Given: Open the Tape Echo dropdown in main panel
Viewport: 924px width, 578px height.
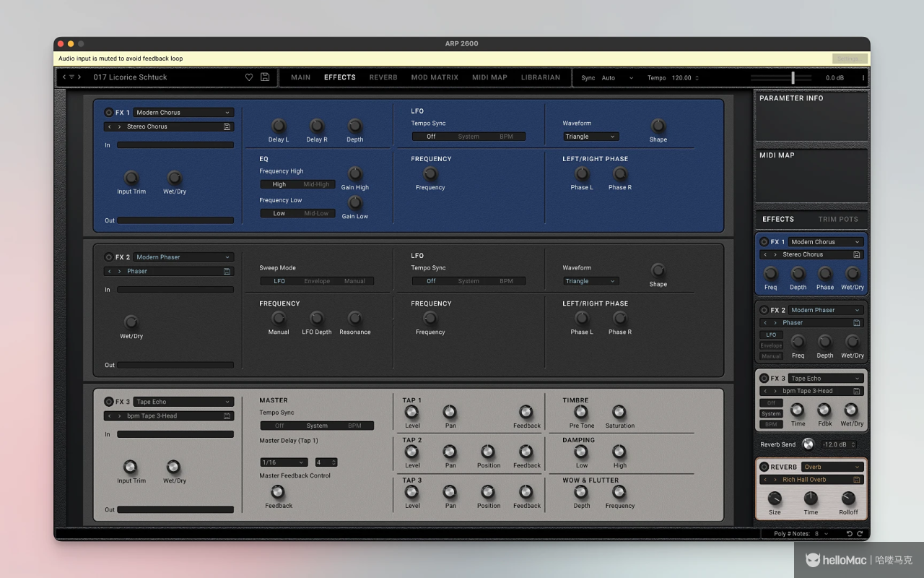Looking at the screenshot, I should (x=183, y=402).
